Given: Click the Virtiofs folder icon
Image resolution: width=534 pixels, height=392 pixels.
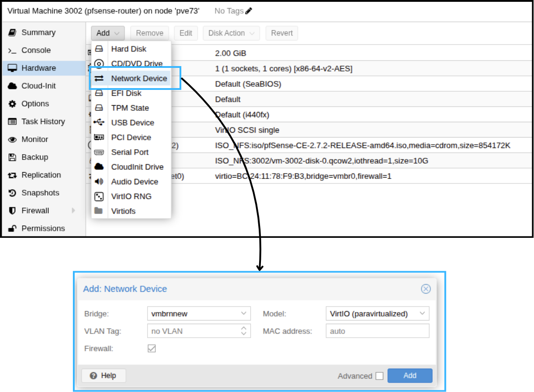Looking at the screenshot, I should point(99,211).
